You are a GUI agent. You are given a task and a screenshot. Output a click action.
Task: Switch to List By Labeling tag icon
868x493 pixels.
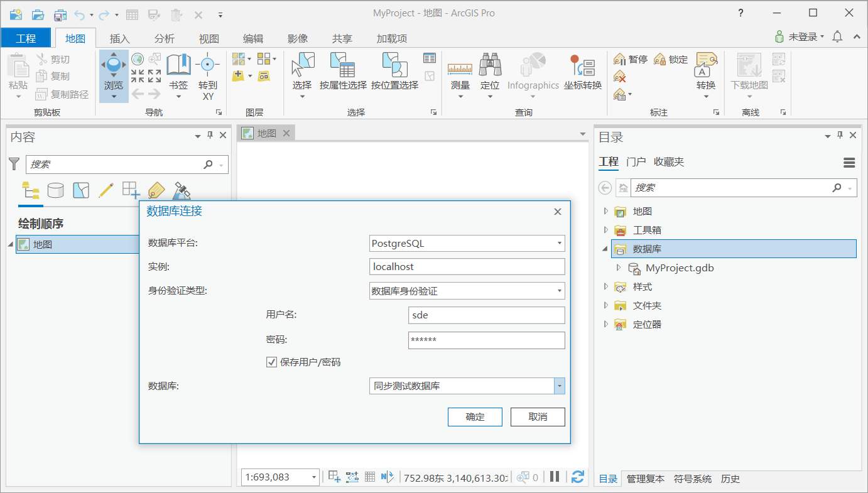pyautogui.click(x=156, y=190)
